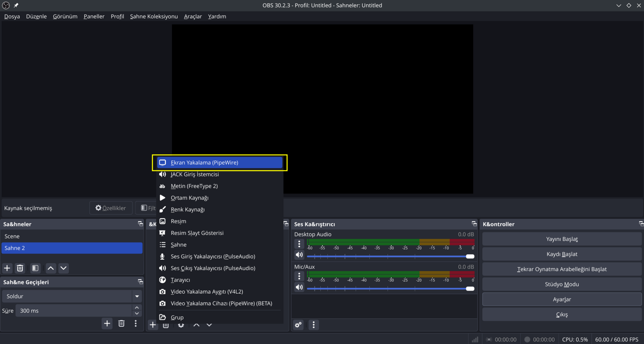Open the Düzenle menu
This screenshot has height=344, width=644.
[36, 16]
